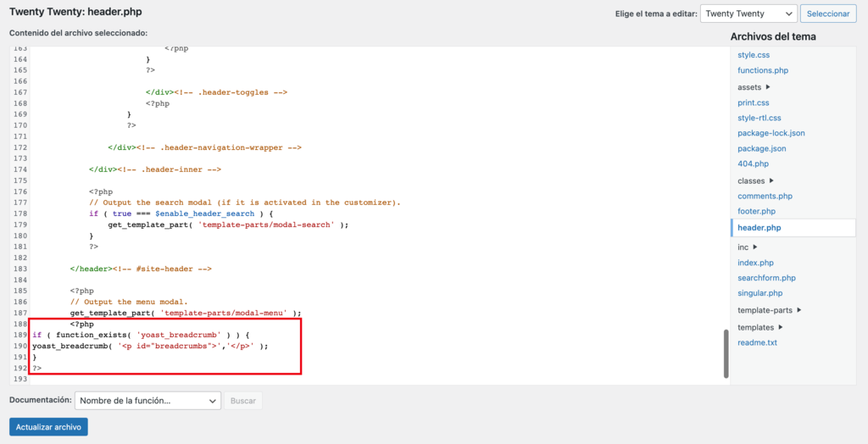Expand the assets folder arrow
This screenshot has width=868, height=444.
(x=768, y=87)
